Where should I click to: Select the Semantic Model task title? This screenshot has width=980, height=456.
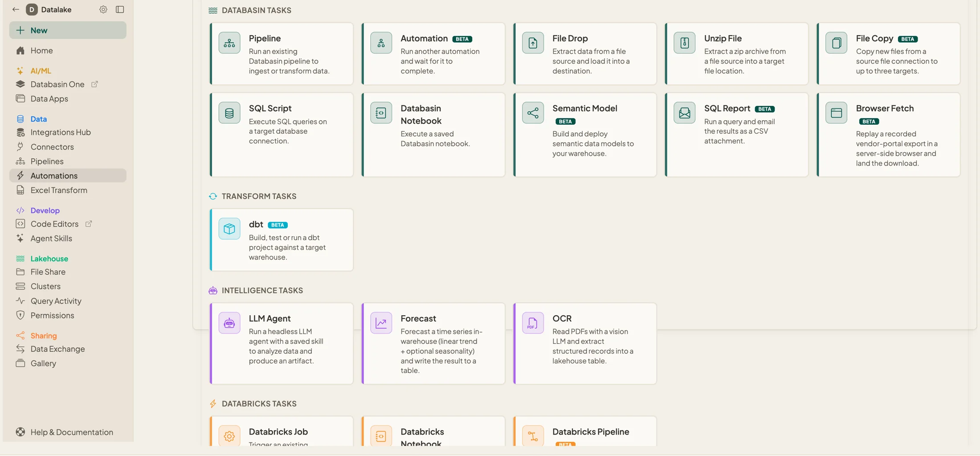pos(584,109)
